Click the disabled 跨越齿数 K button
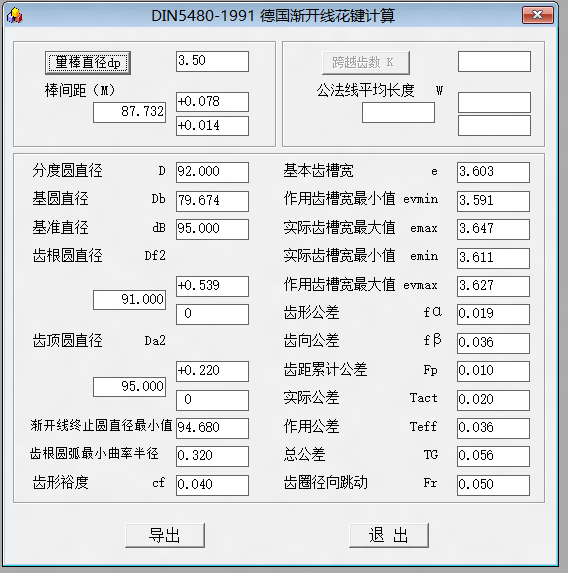The height and width of the screenshot is (573, 568). pos(366,62)
